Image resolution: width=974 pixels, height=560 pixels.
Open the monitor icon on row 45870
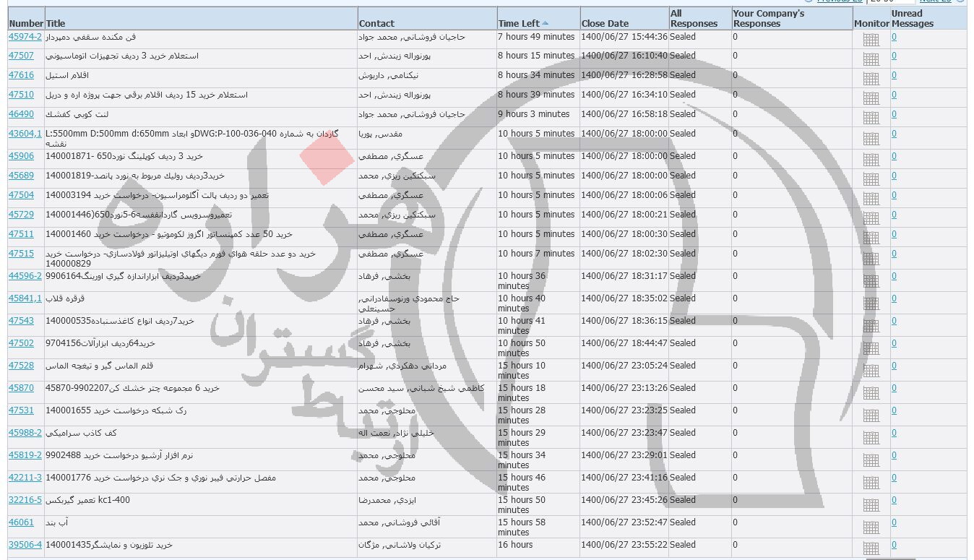pos(871,392)
